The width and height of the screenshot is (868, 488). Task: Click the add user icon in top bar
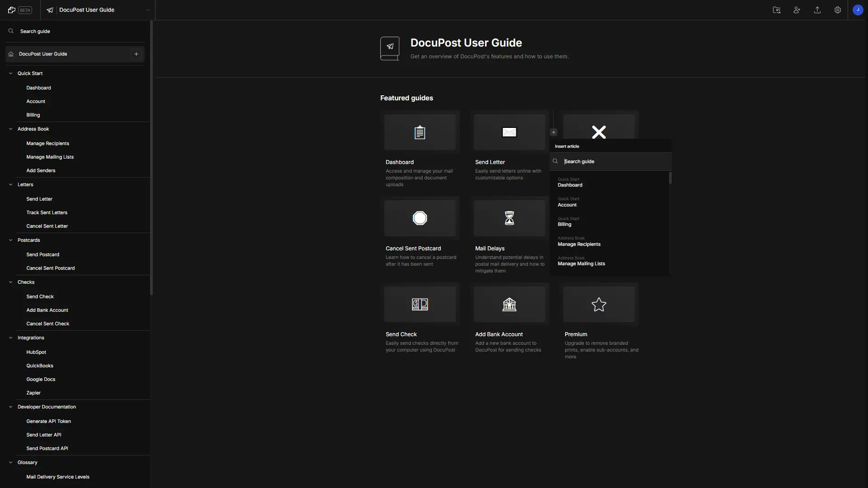pos(797,10)
